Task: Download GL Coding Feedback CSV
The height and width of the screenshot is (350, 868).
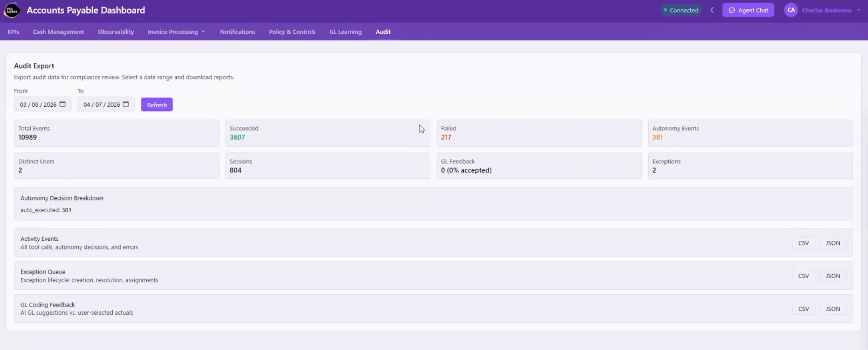Action: (803, 309)
